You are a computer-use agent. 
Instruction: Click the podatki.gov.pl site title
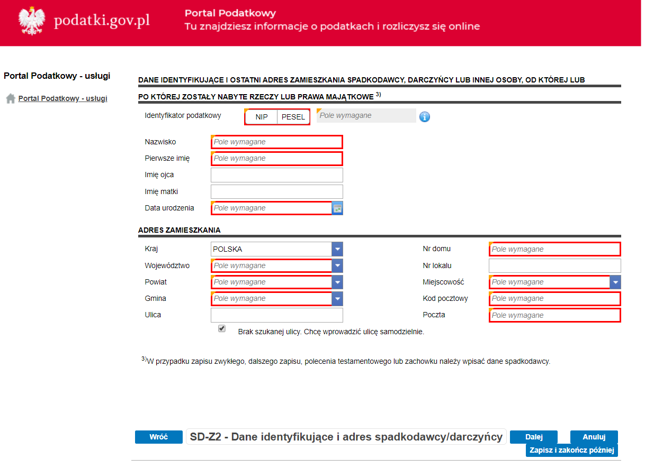(x=102, y=21)
